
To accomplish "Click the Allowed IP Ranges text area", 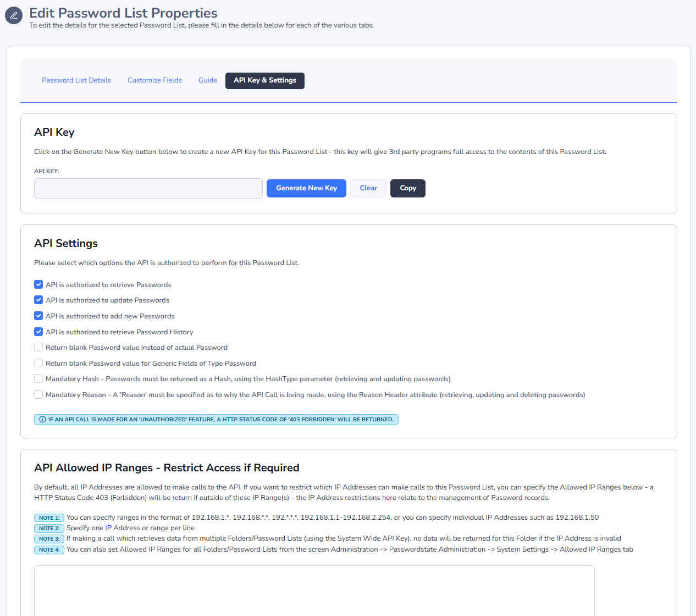I will point(314,591).
